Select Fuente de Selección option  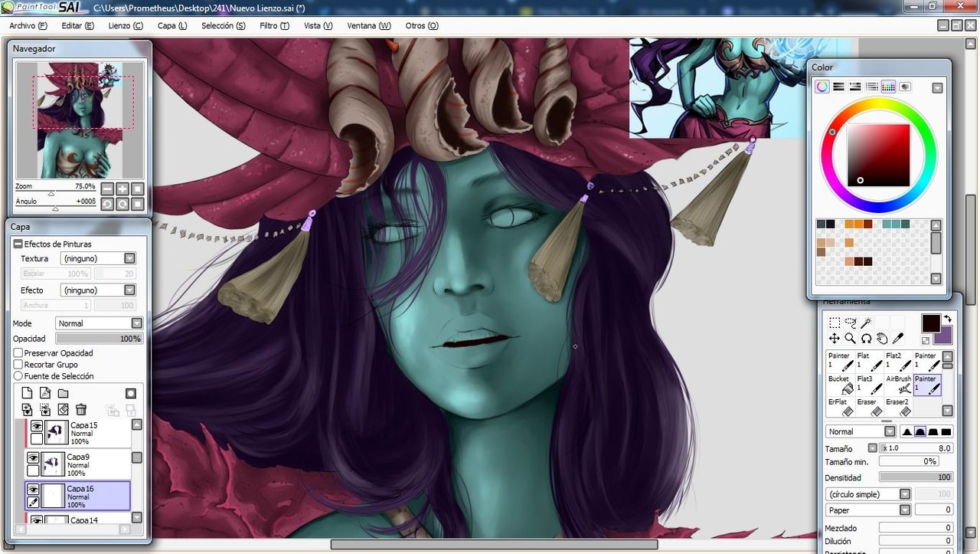coord(18,376)
